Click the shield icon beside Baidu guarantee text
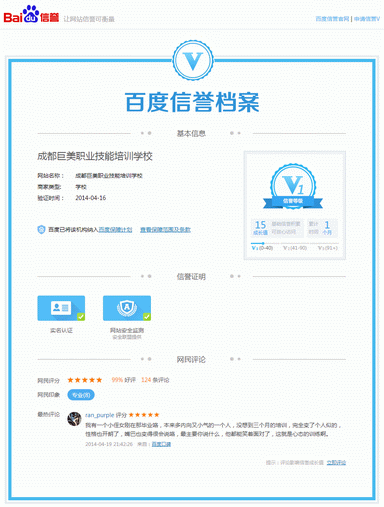 41,229
